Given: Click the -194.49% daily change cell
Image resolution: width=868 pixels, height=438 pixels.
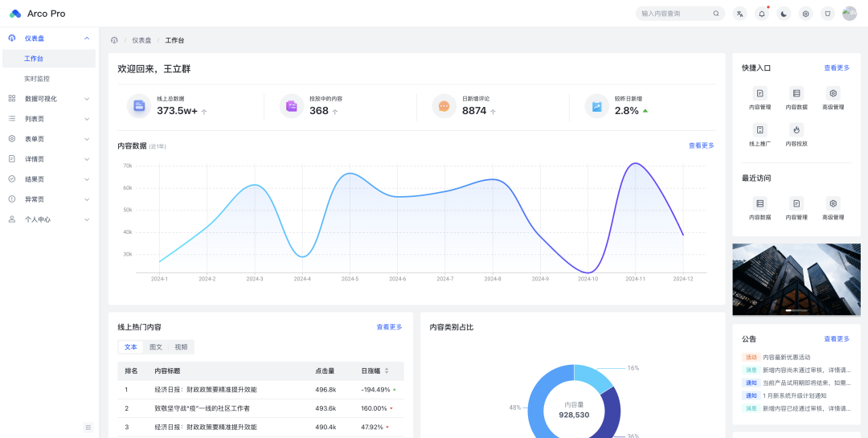Looking at the screenshot, I should [375, 390].
